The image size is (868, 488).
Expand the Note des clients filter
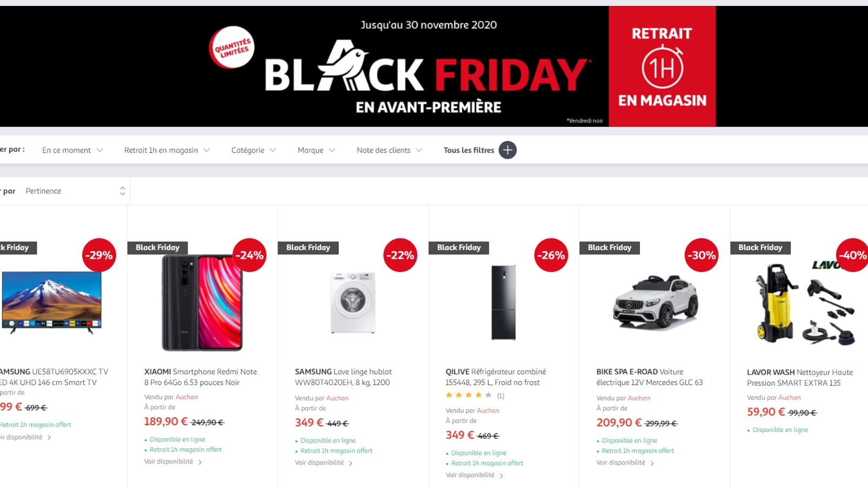[x=389, y=150]
